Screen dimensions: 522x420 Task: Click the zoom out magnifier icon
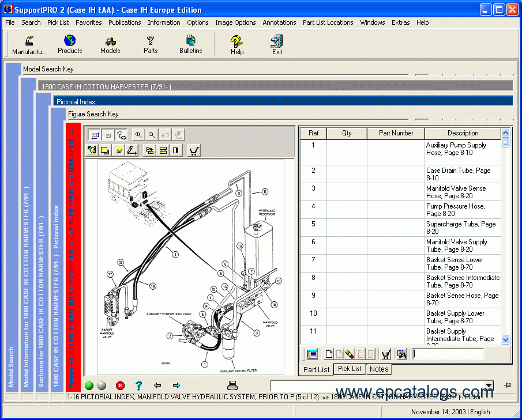click(152, 135)
